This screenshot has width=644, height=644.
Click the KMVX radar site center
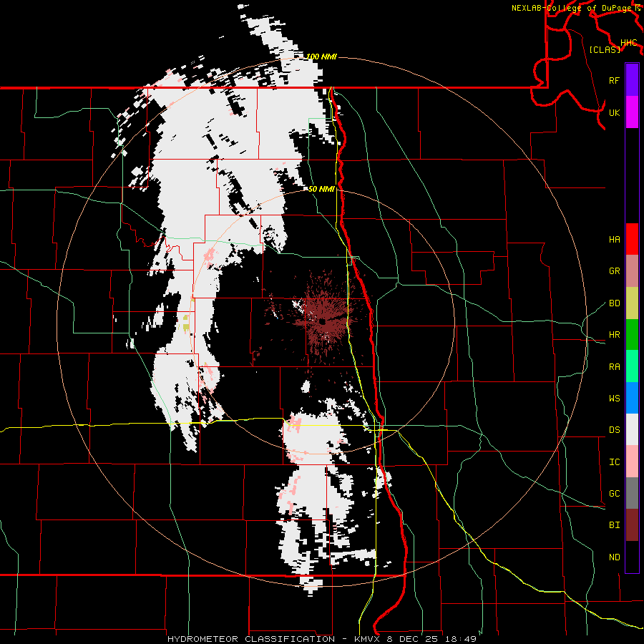pyautogui.click(x=323, y=321)
